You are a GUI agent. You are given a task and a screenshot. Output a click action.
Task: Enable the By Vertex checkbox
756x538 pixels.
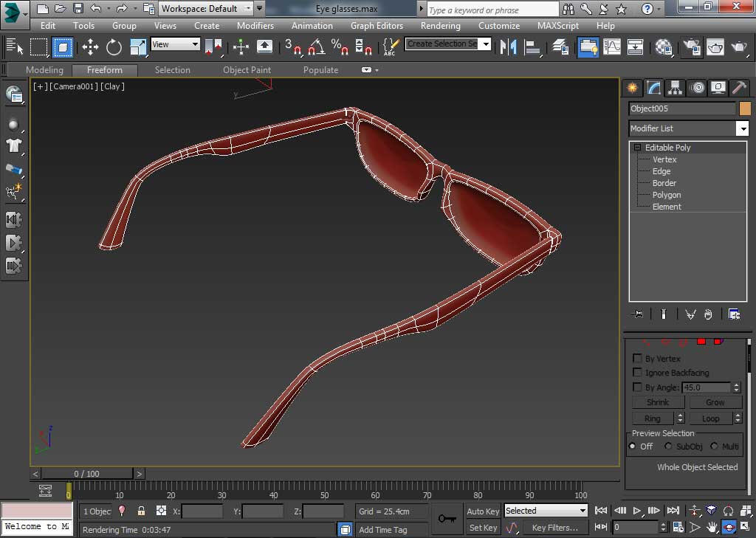[x=638, y=359]
